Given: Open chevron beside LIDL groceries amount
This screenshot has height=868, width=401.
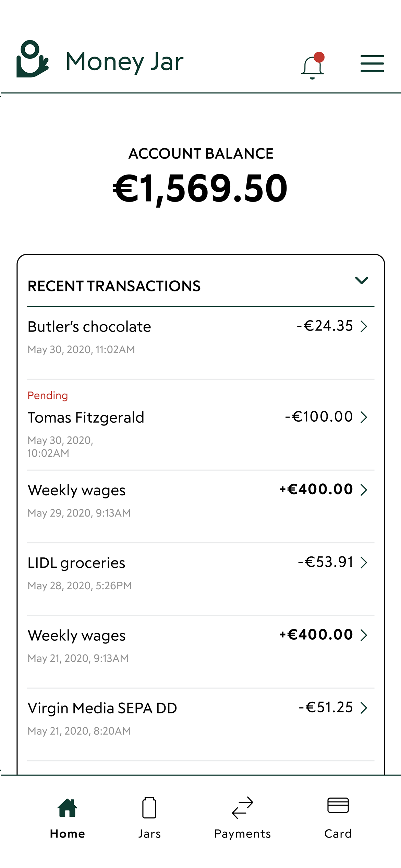Looking at the screenshot, I should tap(364, 563).
